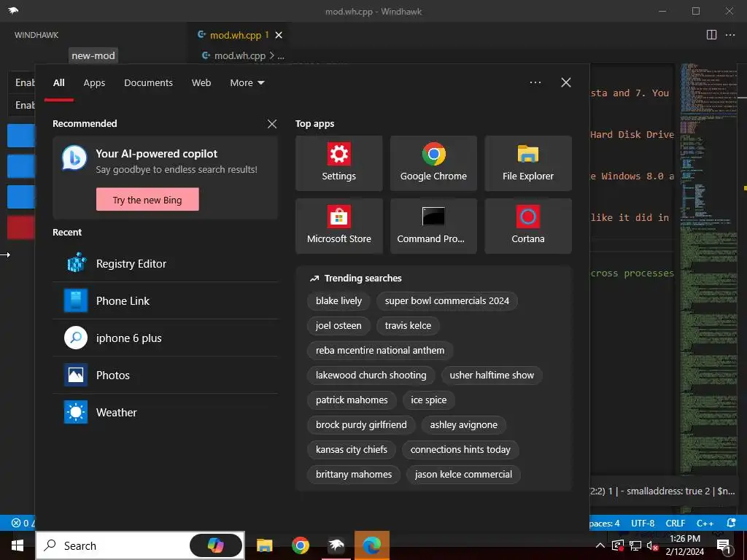This screenshot has height=560, width=747.
Task: Click C++ language mode in status bar
Action: tap(705, 524)
